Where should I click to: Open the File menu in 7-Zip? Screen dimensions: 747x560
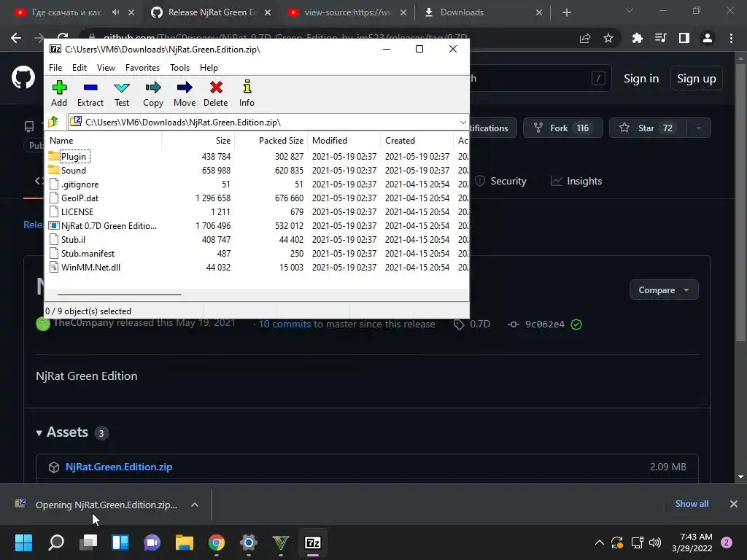(55, 68)
